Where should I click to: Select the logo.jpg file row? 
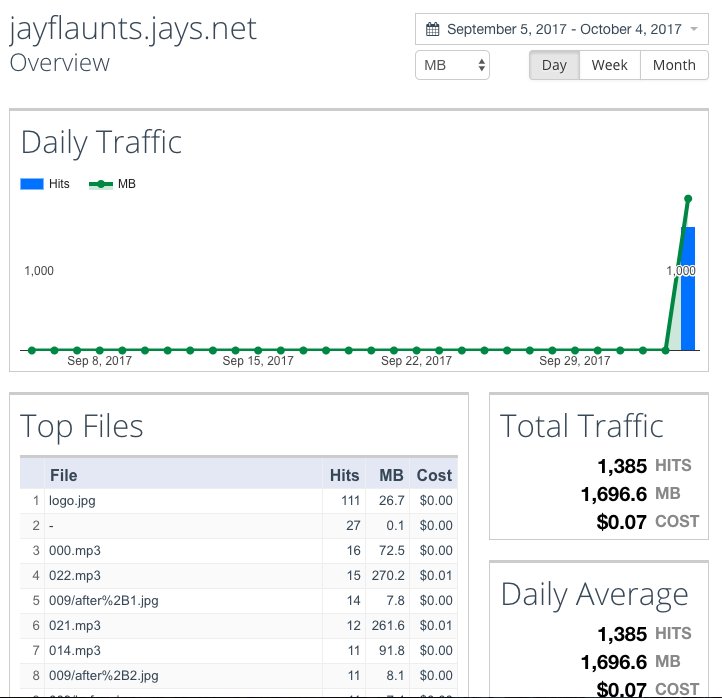(x=239, y=501)
